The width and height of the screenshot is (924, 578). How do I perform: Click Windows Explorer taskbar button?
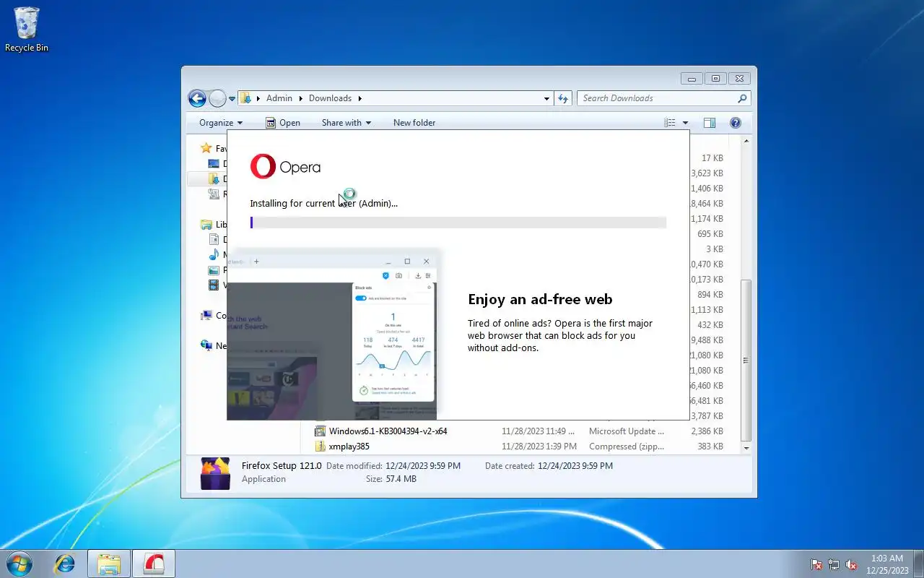pos(109,564)
